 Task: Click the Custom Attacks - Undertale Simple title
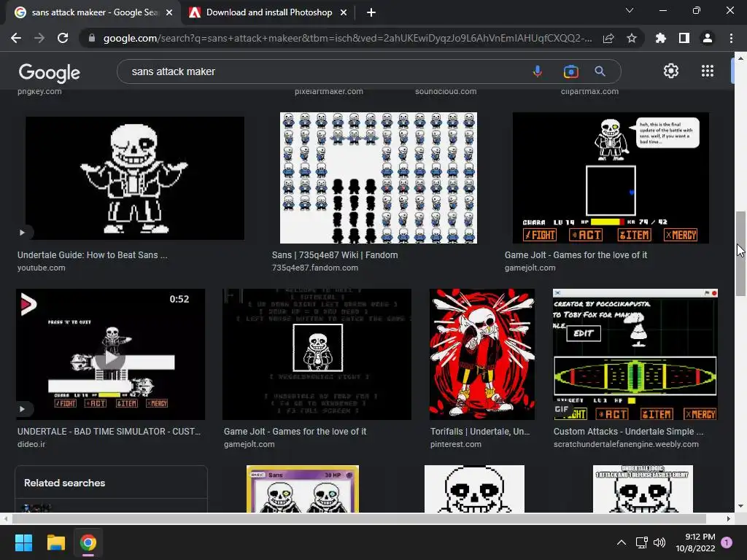[628, 432]
